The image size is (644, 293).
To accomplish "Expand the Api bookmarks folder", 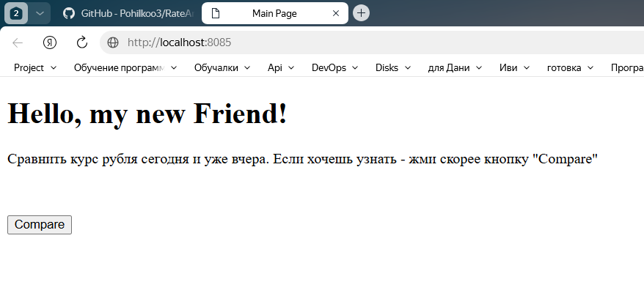I will (x=281, y=67).
